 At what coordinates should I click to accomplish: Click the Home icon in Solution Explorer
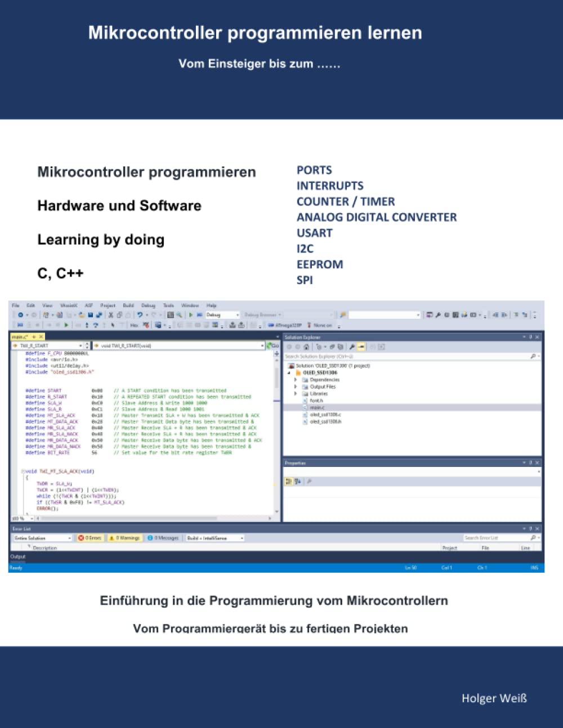306,347
